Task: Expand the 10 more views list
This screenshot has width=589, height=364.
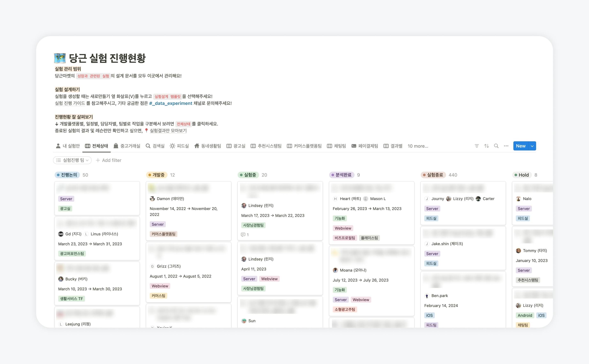Action: 418,146
